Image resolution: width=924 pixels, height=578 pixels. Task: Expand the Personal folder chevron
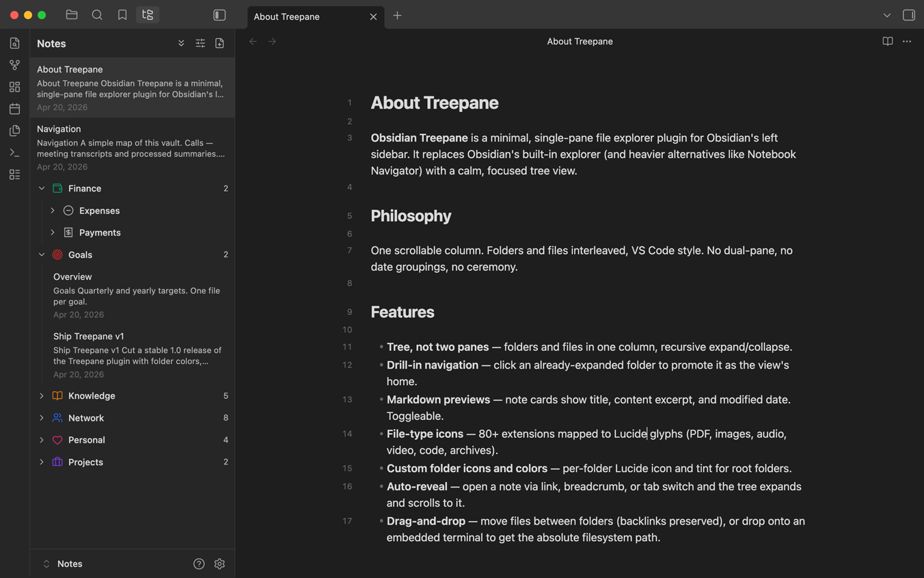pos(42,440)
